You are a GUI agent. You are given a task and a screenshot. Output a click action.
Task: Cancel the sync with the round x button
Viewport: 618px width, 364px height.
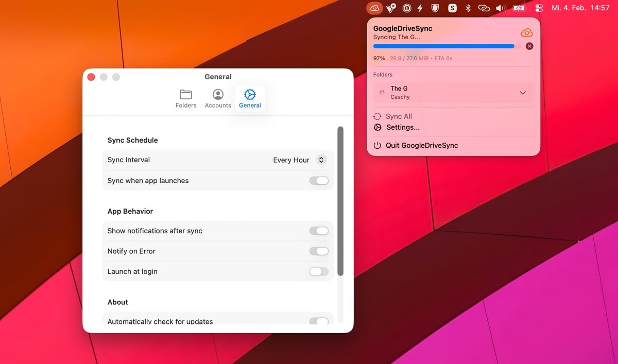(x=529, y=46)
